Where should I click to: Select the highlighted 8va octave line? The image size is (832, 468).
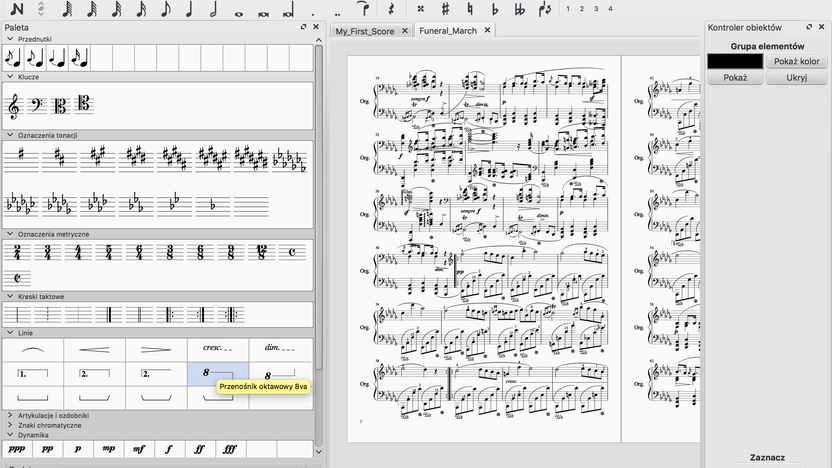coord(218,375)
